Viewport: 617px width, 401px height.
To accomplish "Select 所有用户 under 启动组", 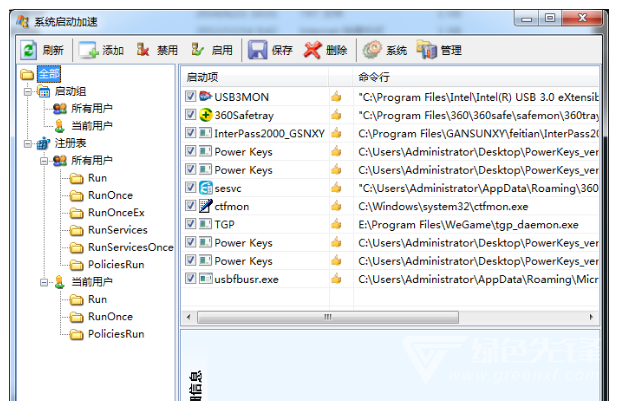I will tap(92, 108).
